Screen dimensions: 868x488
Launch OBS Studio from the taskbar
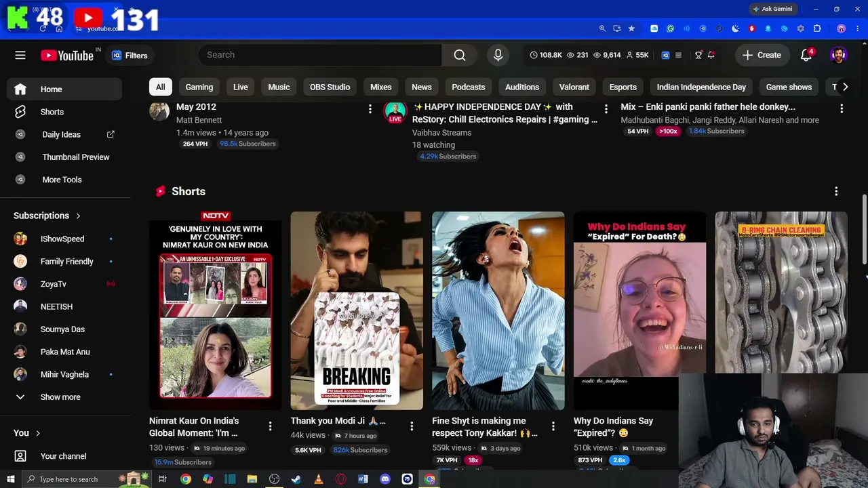(274, 479)
